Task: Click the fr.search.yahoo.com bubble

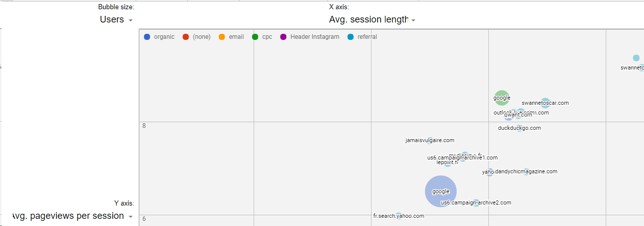Action: (x=399, y=216)
